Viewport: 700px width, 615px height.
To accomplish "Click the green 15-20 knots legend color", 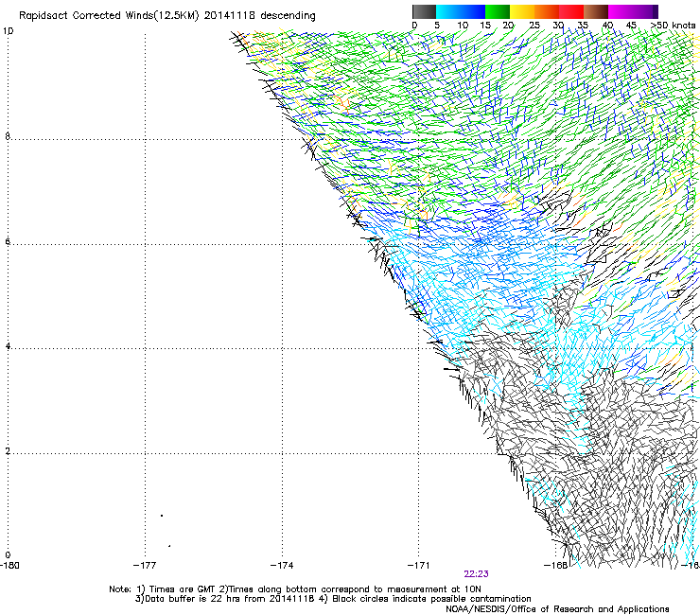I will pos(498,11).
